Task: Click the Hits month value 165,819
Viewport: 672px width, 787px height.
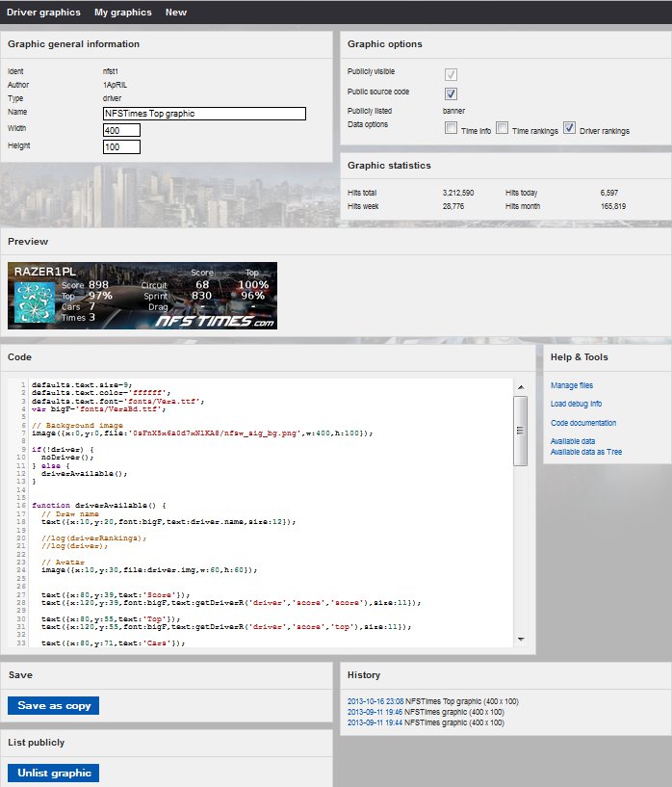Action: 613,206
